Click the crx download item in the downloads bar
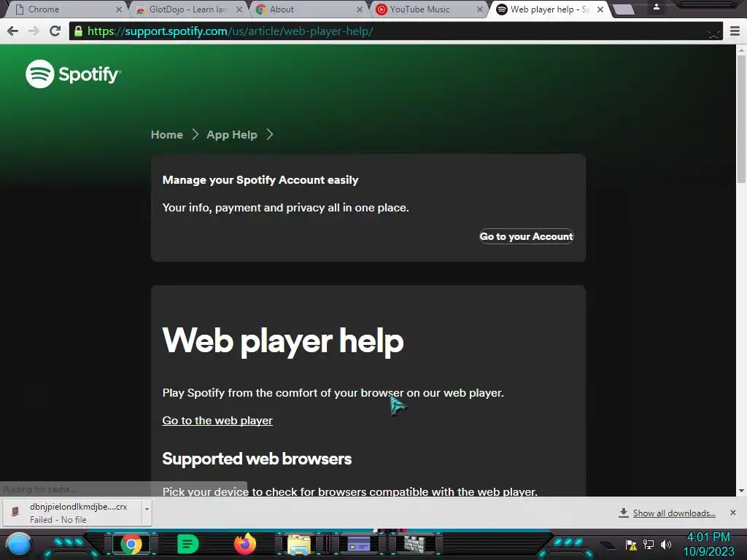 71,513
